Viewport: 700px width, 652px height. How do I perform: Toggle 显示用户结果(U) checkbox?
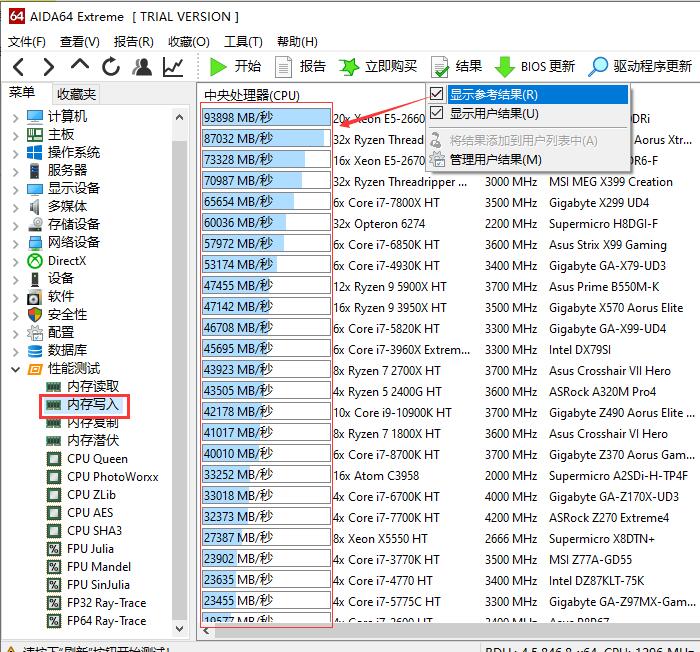coord(437,114)
